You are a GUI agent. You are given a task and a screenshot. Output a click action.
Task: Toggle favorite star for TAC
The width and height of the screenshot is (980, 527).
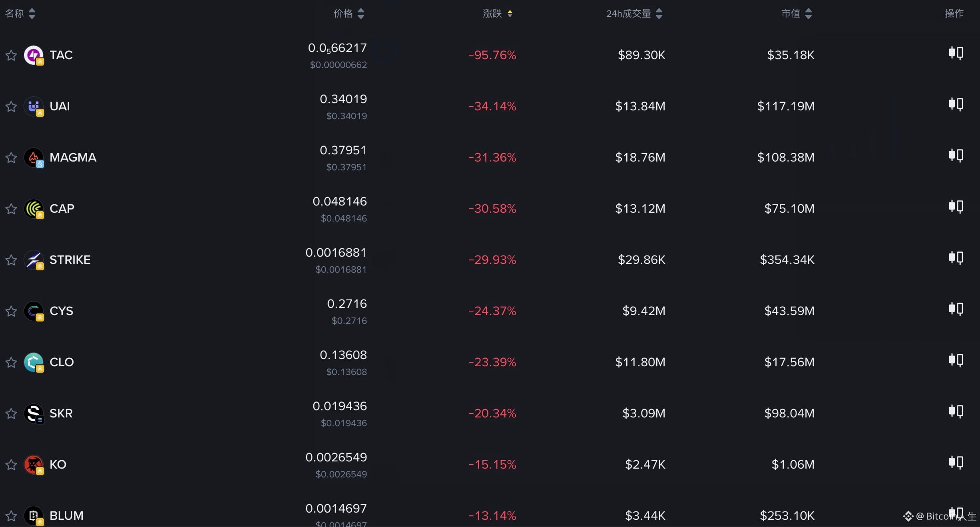(x=11, y=55)
